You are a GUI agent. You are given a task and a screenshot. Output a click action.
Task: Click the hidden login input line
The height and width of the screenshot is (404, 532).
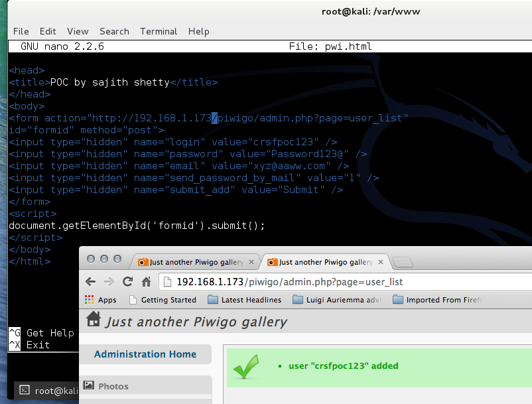click(x=173, y=142)
